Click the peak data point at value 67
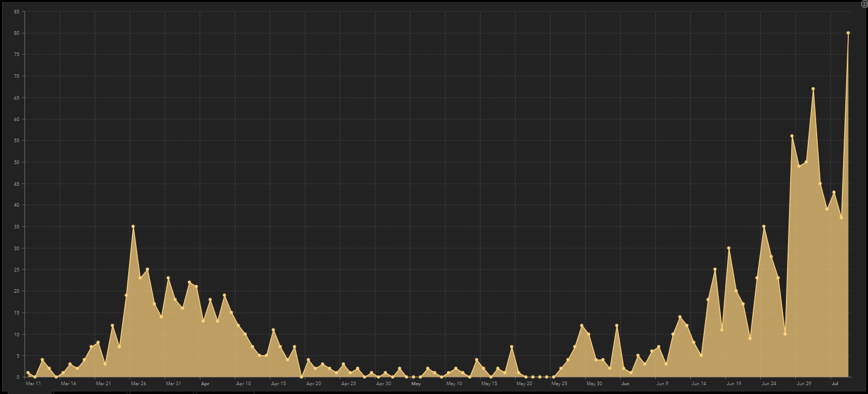The height and width of the screenshot is (394, 868). [x=813, y=89]
